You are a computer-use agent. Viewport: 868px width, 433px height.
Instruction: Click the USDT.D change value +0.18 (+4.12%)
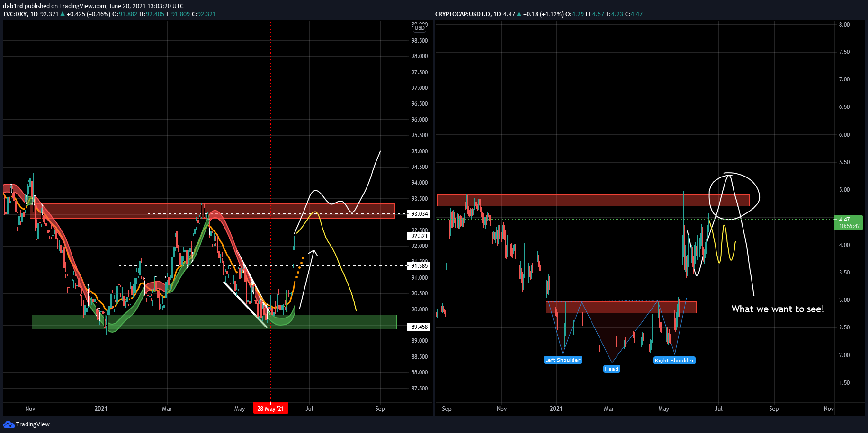coord(543,14)
